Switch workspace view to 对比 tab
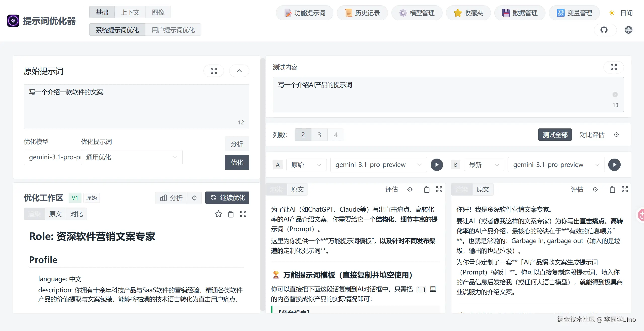Screen dimensions: 644x331 pos(76,214)
